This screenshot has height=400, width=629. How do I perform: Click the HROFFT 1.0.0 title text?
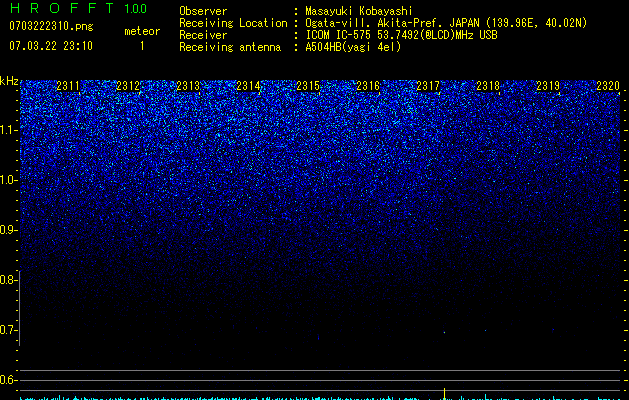pyautogui.click(x=78, y=8)
